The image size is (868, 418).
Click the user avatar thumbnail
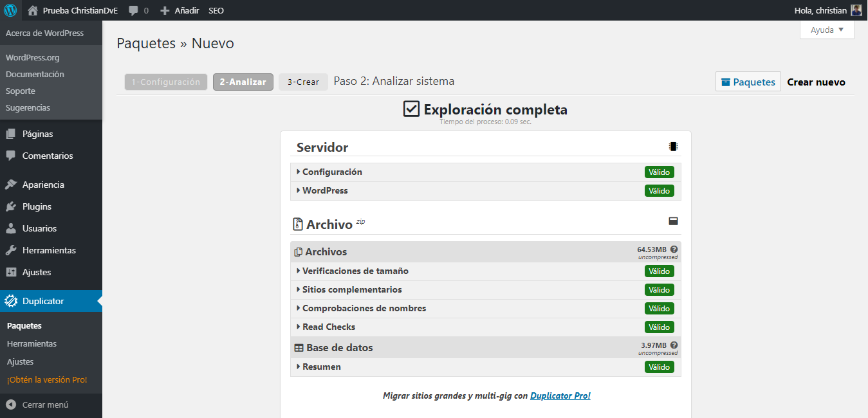click(856, 10)
